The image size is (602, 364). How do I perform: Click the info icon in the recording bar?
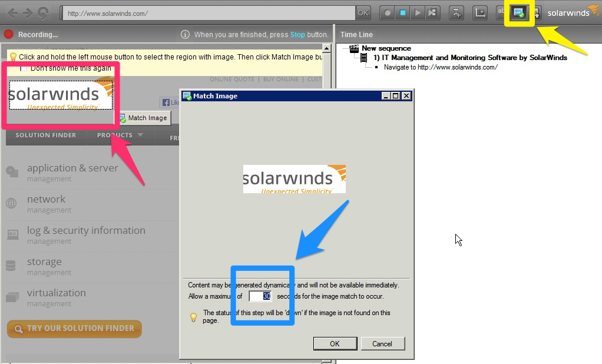tap(185, 35)
